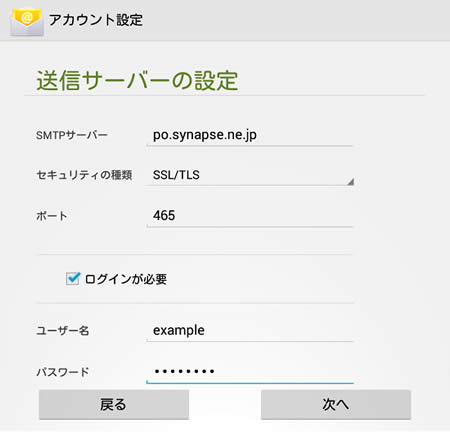Click the 送信サーバーの設定 heading
This screenshot has height=432, width=450.
[137, 80]
